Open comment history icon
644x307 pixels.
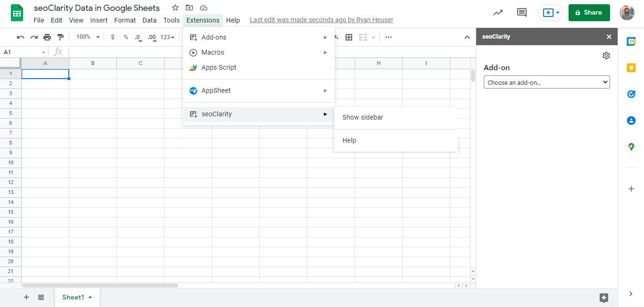click(522, 13)
